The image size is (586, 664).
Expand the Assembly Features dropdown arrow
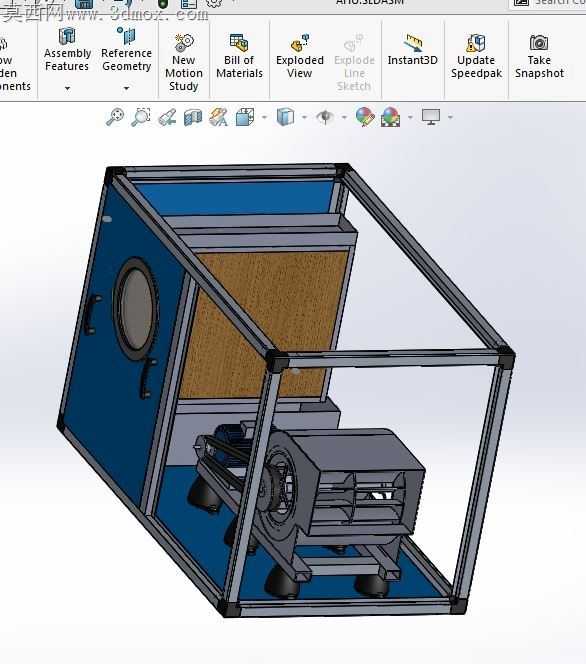pyautogui.click(x=67, y=88)
